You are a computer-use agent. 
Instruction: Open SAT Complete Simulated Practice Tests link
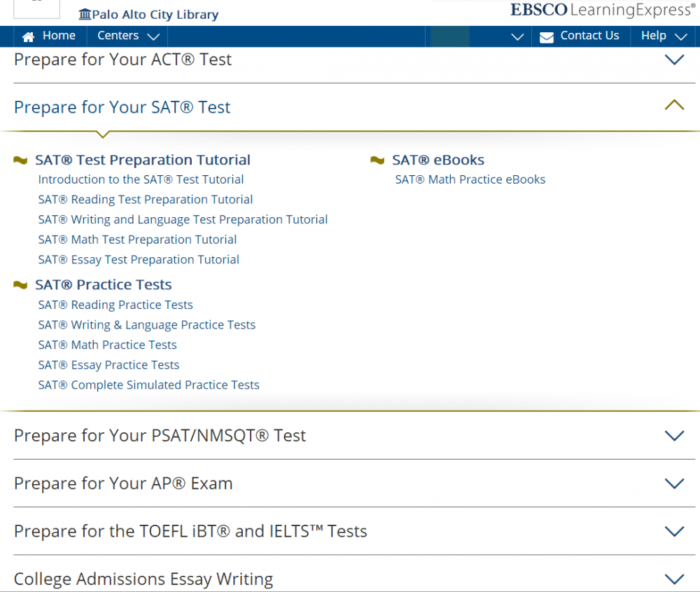(148, 385)
